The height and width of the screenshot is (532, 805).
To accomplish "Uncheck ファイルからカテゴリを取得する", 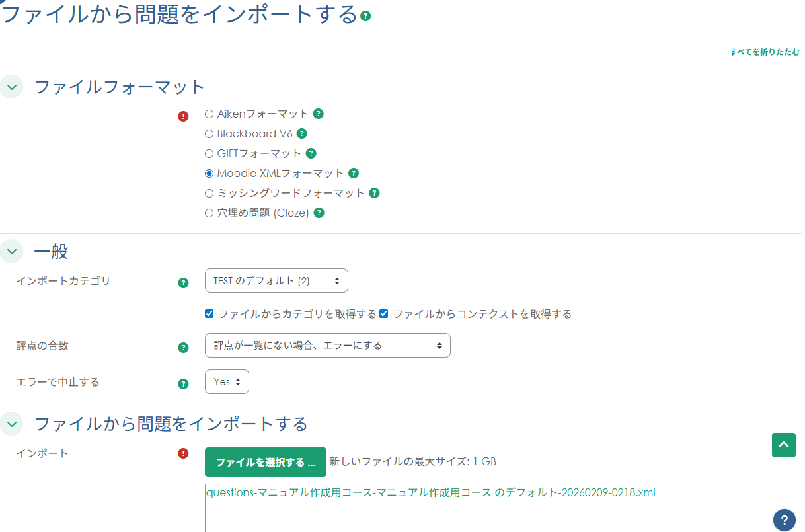I will 209,314.
